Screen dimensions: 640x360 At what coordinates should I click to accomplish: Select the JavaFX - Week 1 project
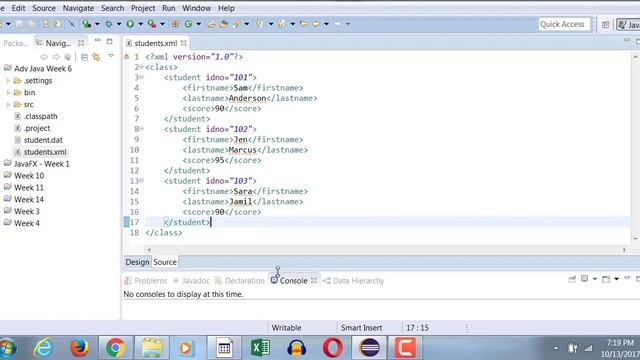pos(36,164)
